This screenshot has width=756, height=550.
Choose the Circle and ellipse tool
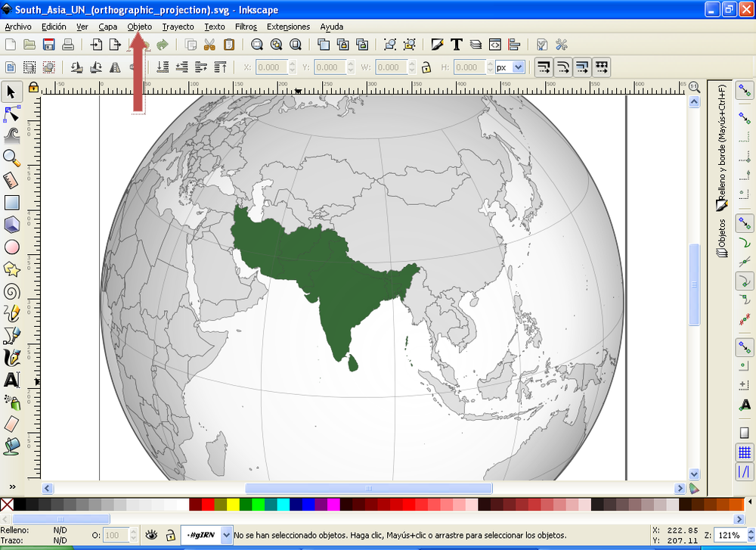click(x=12, y=247)
